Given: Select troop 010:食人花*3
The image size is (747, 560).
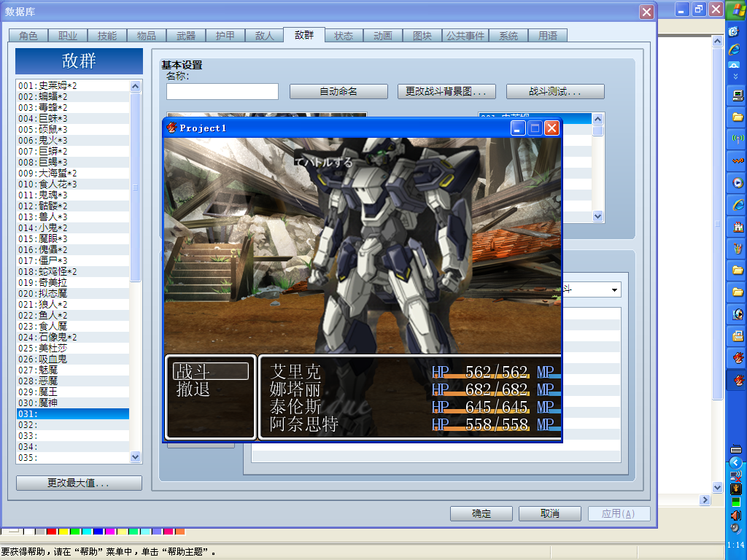Looking at the screenshot, I should [73, 184].
